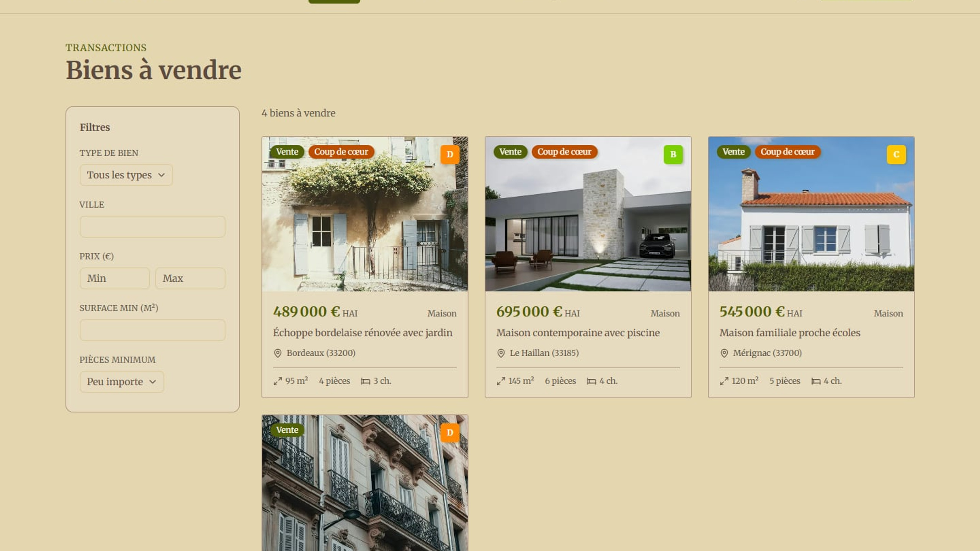980x551 pixels.
Task: Click the D rating badge on the apartment building card
Action: 450,432
